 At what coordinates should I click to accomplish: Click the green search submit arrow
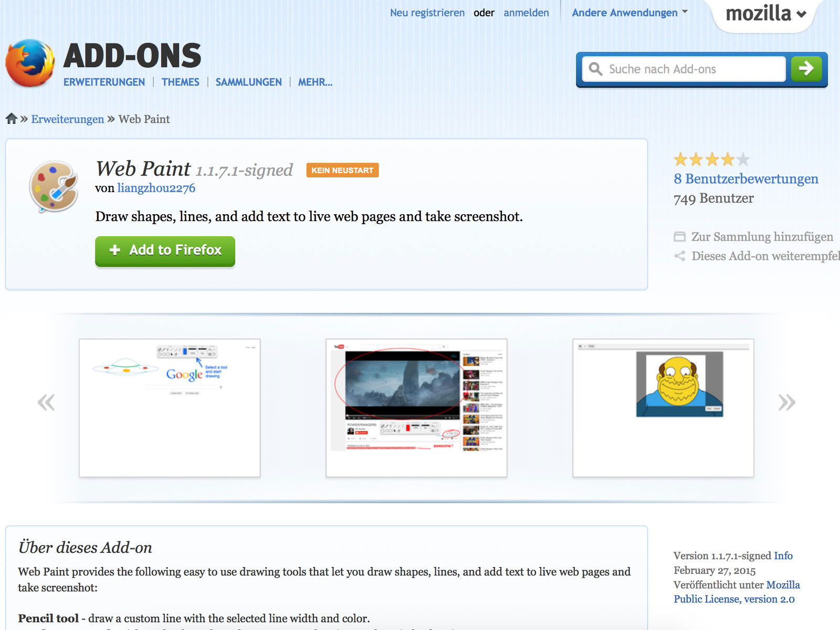(806, 68)
